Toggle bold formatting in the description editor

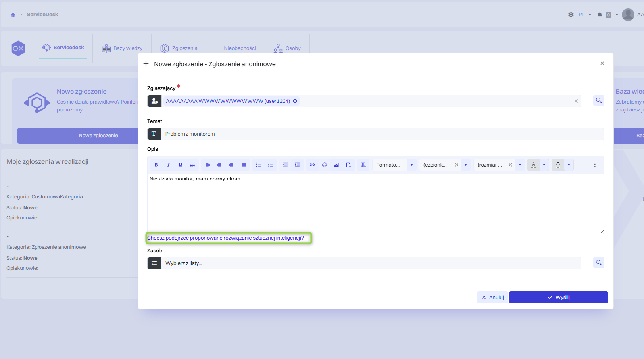pos(156,165)
